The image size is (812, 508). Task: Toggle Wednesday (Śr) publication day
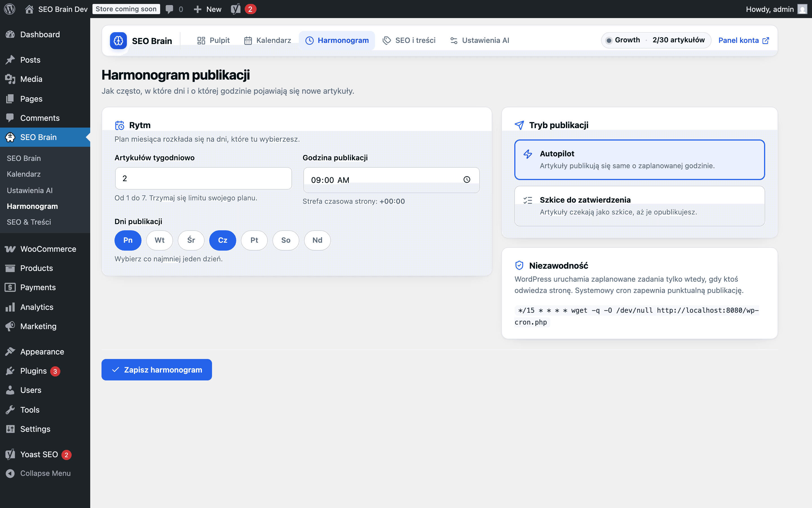(x=191, y=240)
